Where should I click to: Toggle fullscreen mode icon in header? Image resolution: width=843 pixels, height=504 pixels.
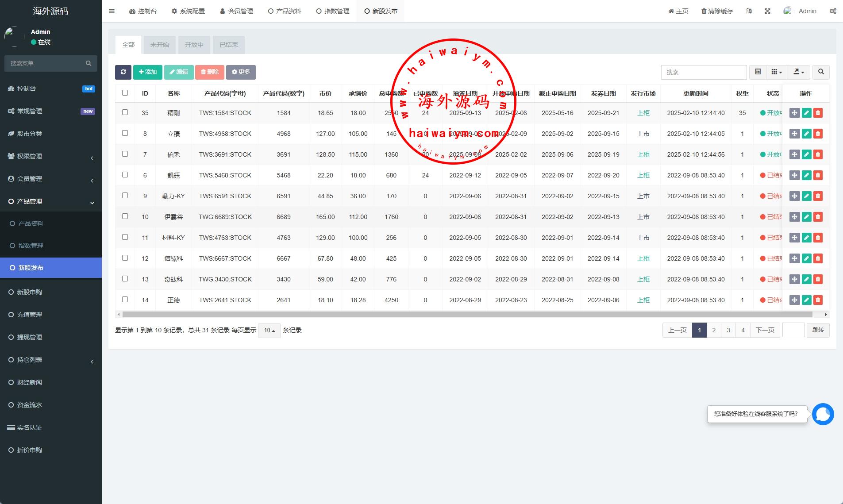[767, 11]
